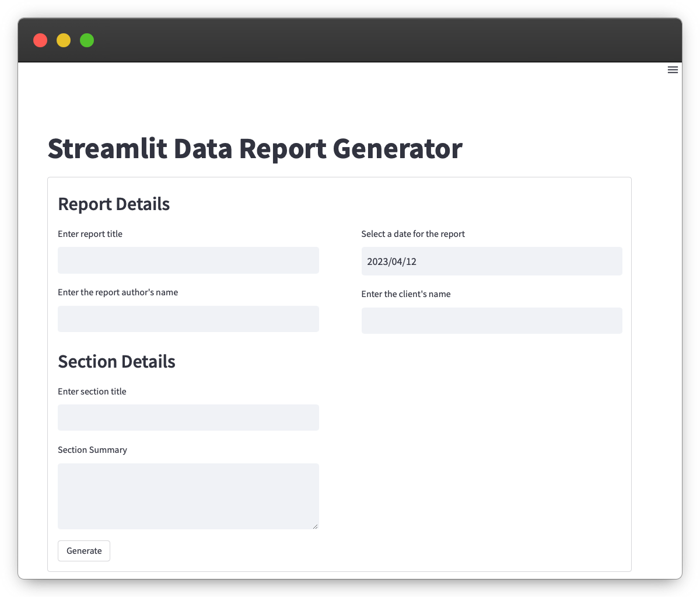700x597 pixels.
Task: Minimize the window using the yellow button
Action: [64, 40]
